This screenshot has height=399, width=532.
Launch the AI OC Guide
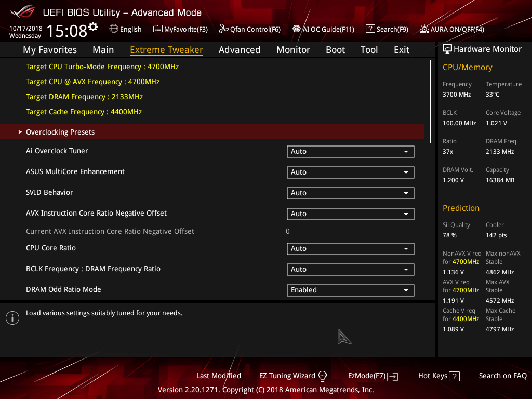(323, 29)
